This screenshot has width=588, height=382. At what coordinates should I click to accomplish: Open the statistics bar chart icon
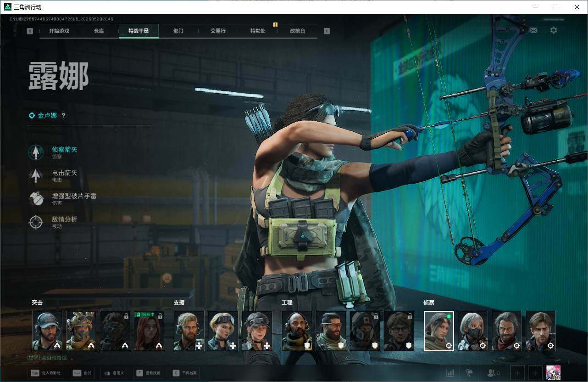(450, 373)
